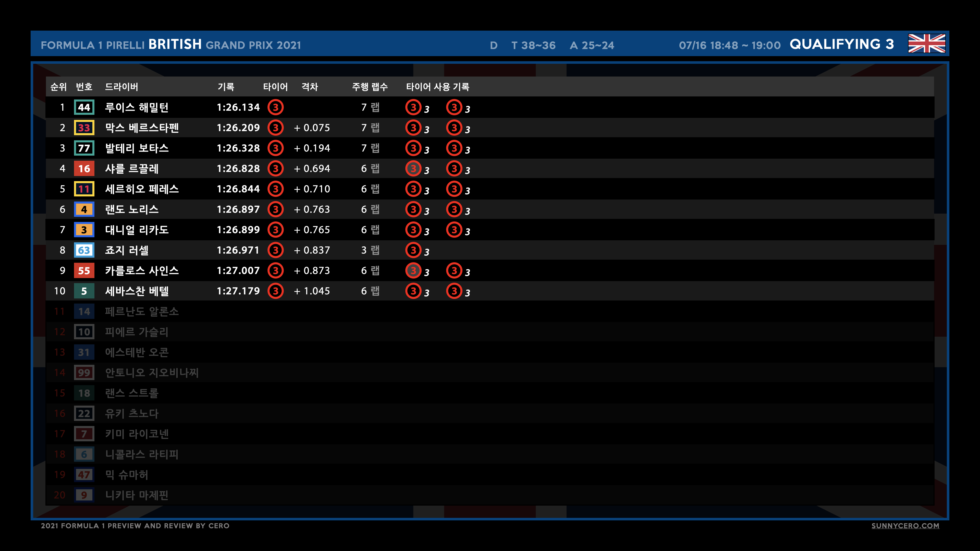
Task: Click Vettel's green number 5 badge
Action: [84, 291]
